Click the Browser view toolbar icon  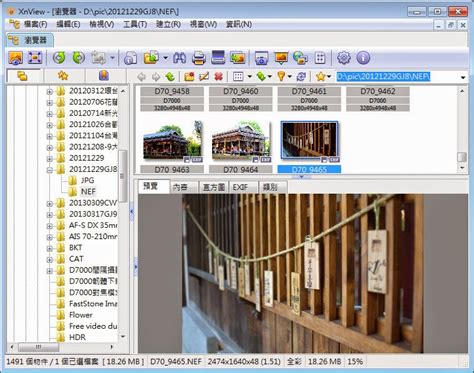tap(16, 58)
